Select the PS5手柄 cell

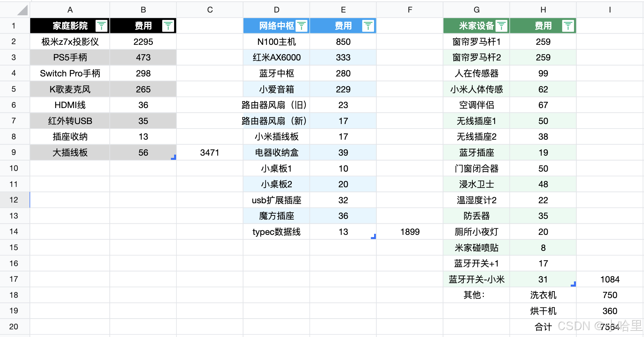(70, 57)
